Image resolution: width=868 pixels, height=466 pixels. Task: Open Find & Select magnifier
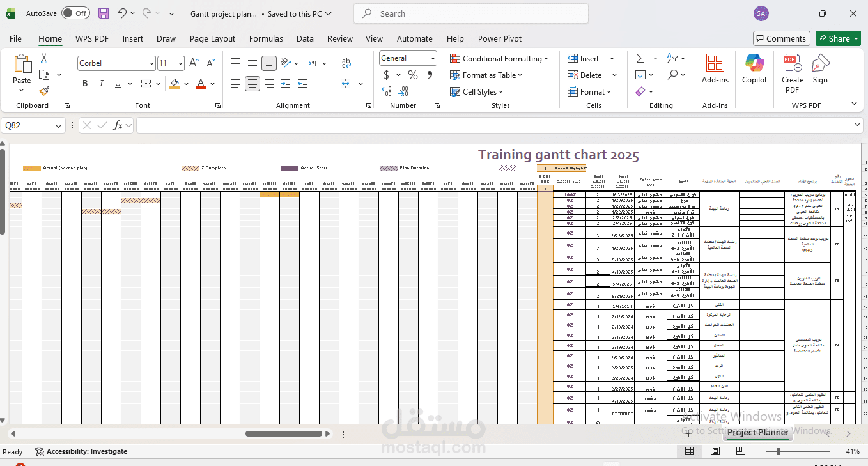point(672,75)
